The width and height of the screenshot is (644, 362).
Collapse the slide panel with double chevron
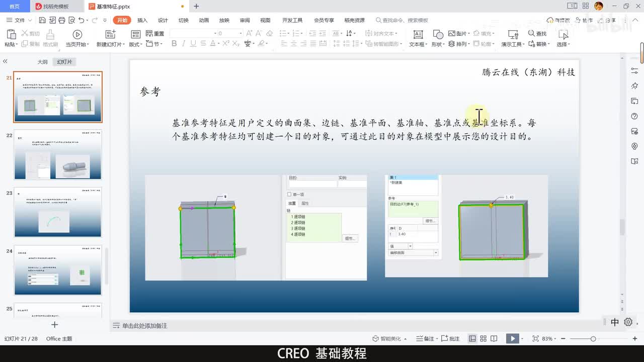pyautogui.click(x=5, y=61)
